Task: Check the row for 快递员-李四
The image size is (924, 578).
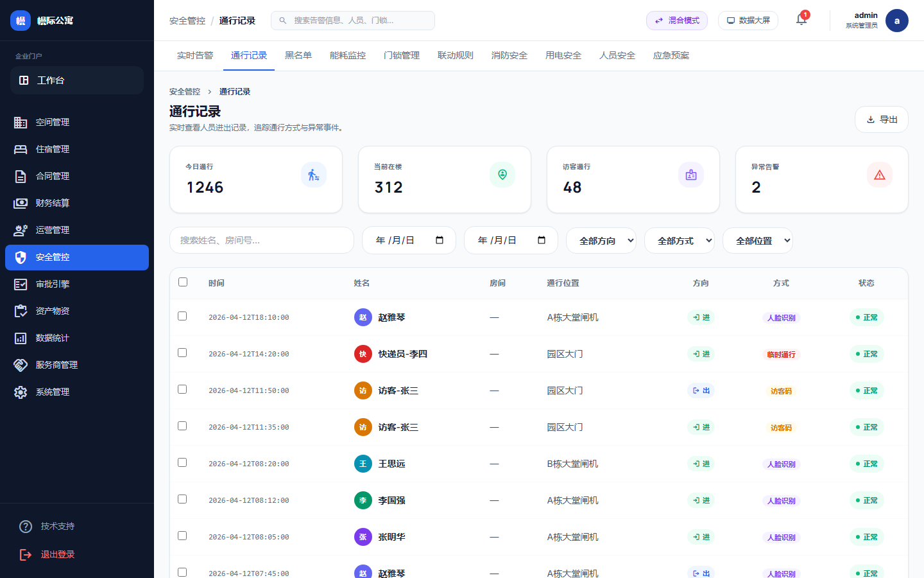Action: (183, 353)
